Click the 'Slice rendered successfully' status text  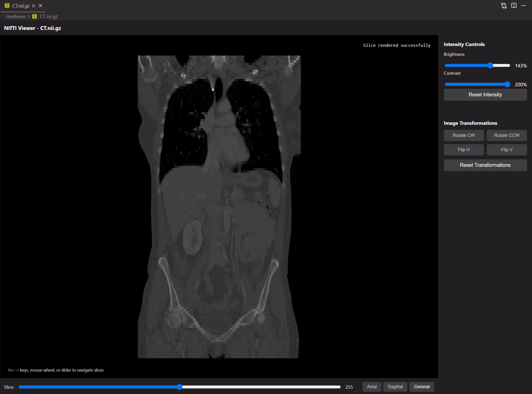pyautogui.click(x=397, y=45)
